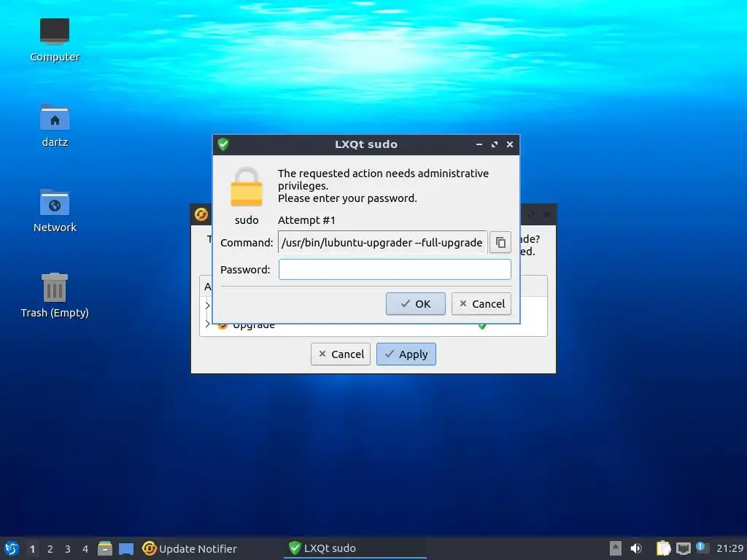Open the Network desktop icon
Image resolution: width=747 pixels, height=560 pixels.
(55, 211)
